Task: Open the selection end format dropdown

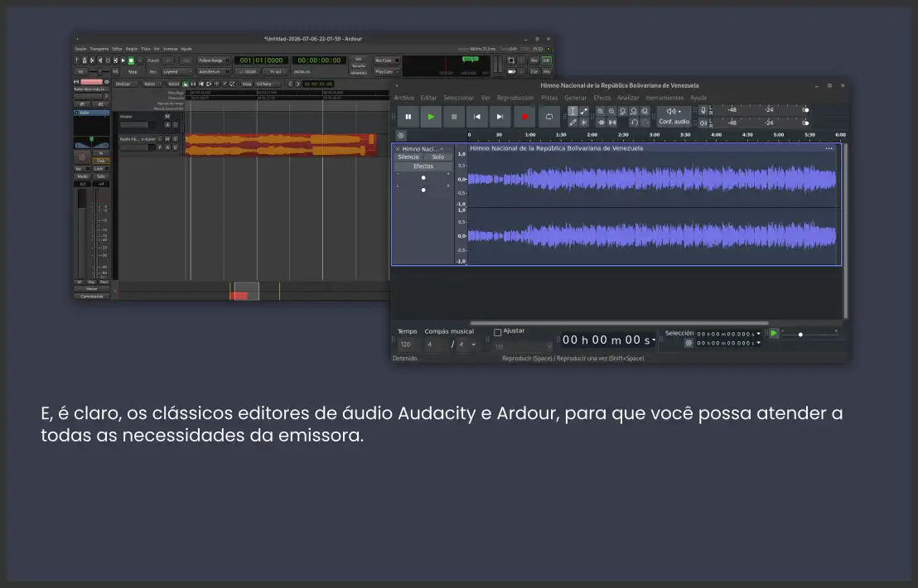Action: click(759, 343)
